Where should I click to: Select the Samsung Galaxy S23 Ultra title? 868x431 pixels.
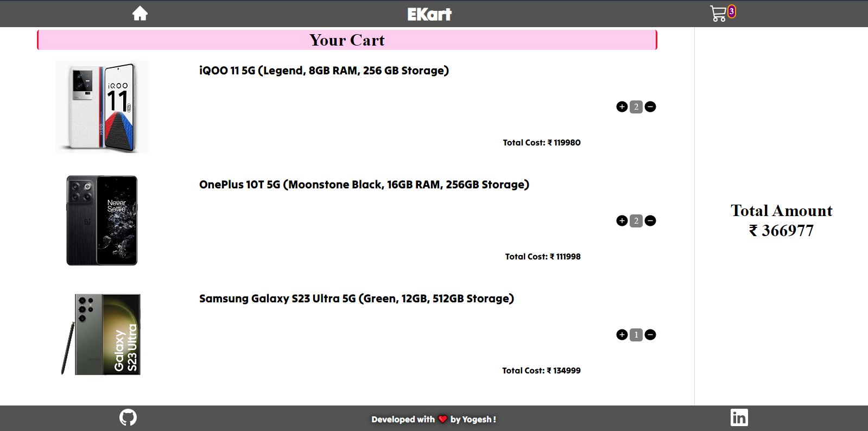click(x=357, y=299)
